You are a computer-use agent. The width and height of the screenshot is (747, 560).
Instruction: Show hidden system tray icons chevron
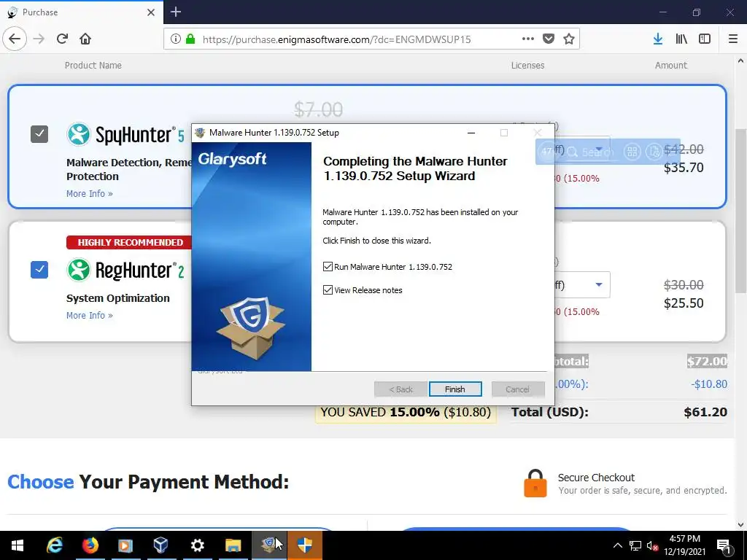pyautogui.click(x=617, y=545)
